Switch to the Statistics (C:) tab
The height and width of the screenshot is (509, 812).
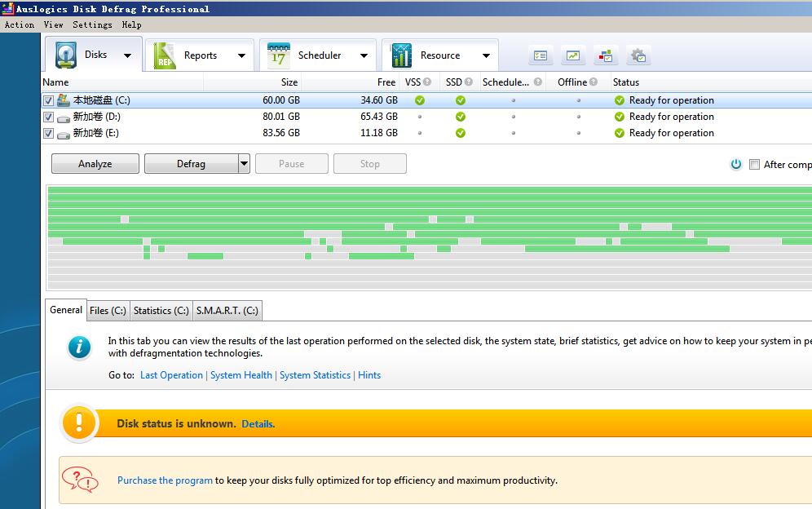pyautogui.click(x=161, y=311)
